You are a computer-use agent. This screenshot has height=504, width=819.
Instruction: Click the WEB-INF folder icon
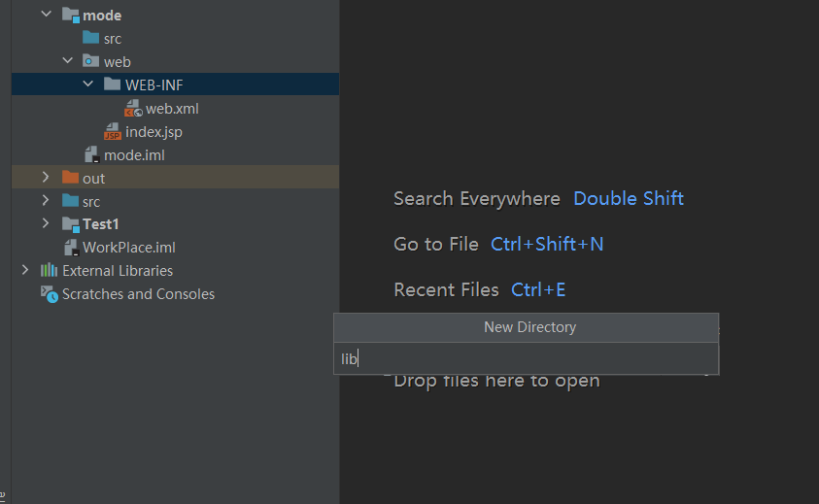[x=112, y=84]
